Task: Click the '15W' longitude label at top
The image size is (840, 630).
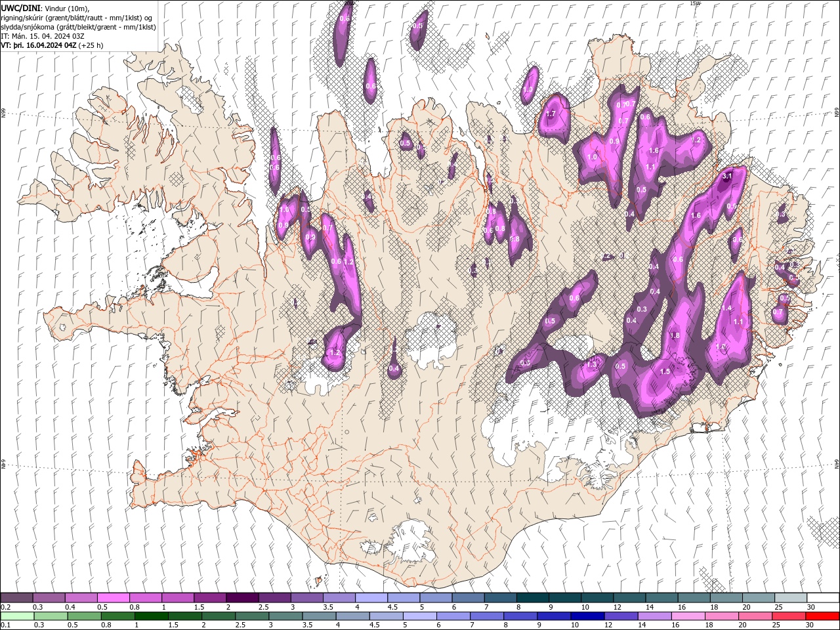Action: (696, 3)
